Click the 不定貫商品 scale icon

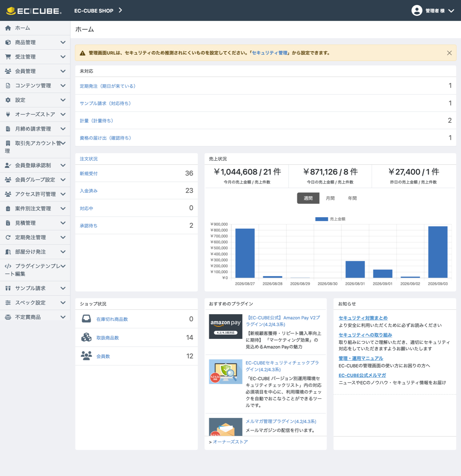pos(8,317)
